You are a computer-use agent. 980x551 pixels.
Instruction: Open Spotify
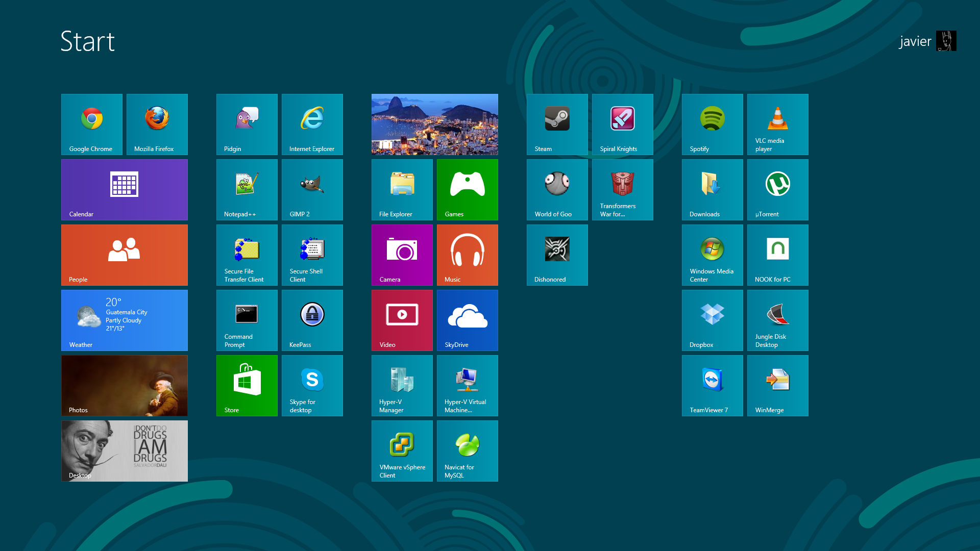tap(712, 124)
